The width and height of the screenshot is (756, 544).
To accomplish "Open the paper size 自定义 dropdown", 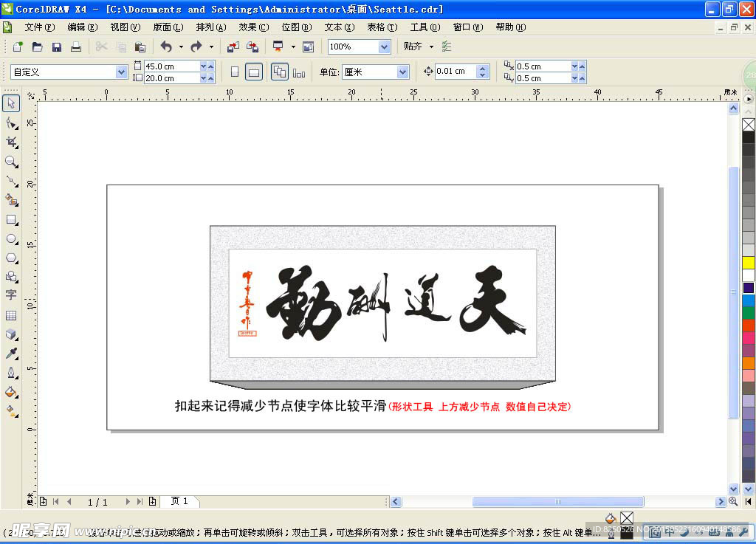I will pos(121,72).
